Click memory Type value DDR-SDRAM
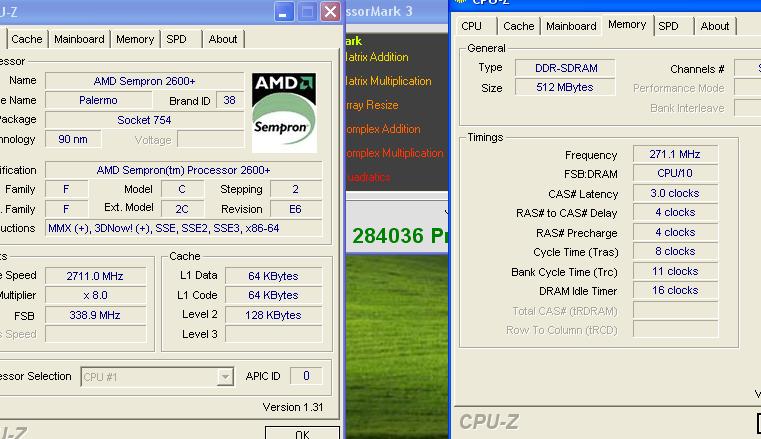Screen dimensions: 761x439 pyautogui.click(x=565, y=68)
